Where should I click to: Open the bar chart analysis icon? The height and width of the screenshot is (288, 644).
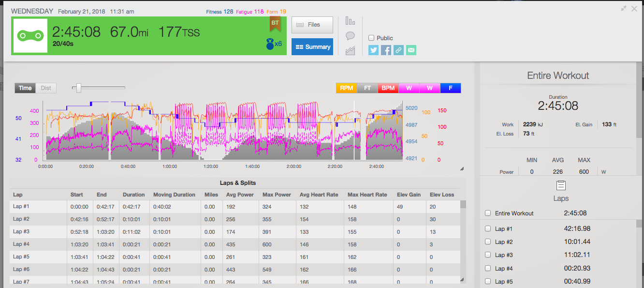pyautogui.click(x=350, y=21)
